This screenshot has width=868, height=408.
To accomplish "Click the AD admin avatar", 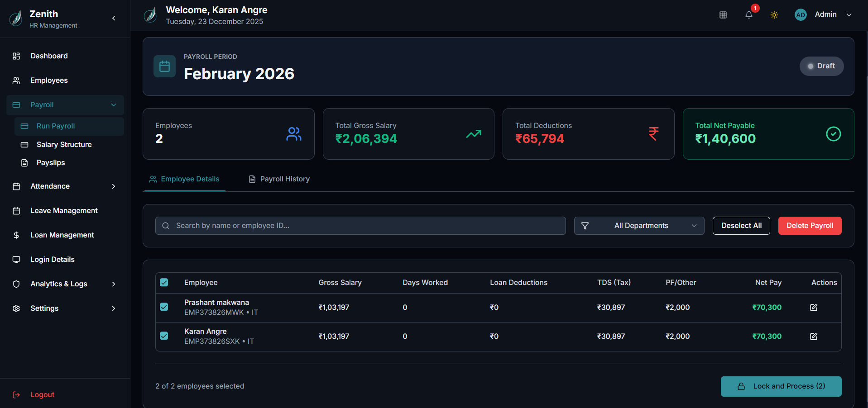I will pyautogui.click(x=801, y=15).
